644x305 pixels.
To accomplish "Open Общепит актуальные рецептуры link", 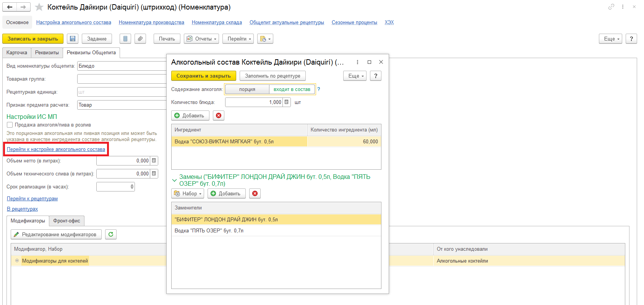I will coord(287,22).
